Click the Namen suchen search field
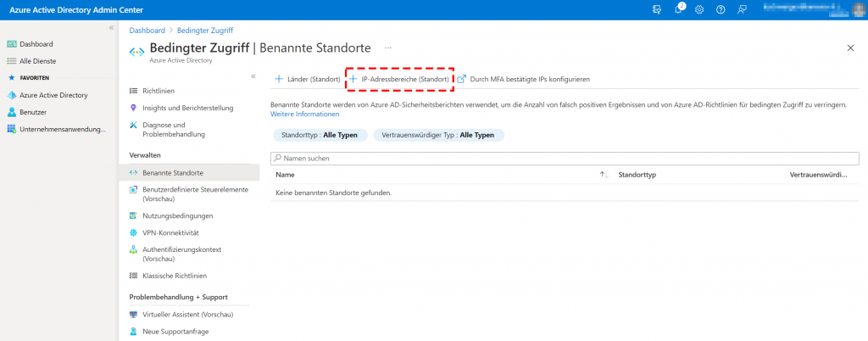 (x=559, y=158)
